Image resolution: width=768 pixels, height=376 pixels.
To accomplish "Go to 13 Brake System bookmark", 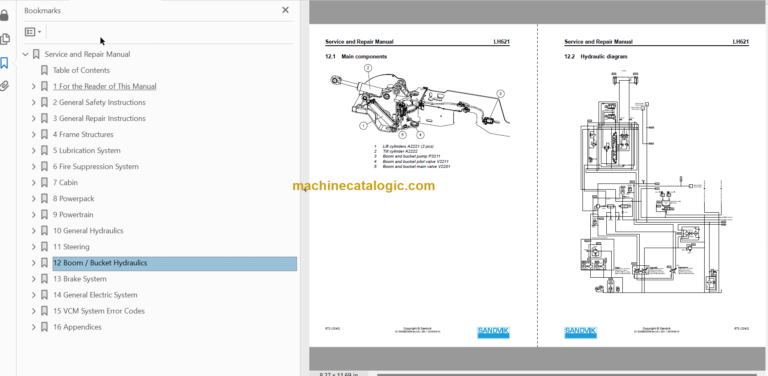I will [79, 279].
